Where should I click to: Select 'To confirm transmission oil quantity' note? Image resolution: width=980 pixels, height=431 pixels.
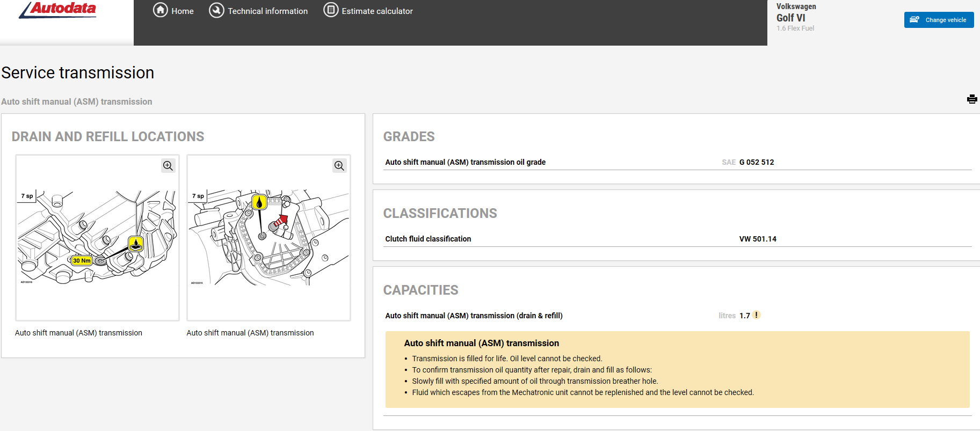pos(532,370)
